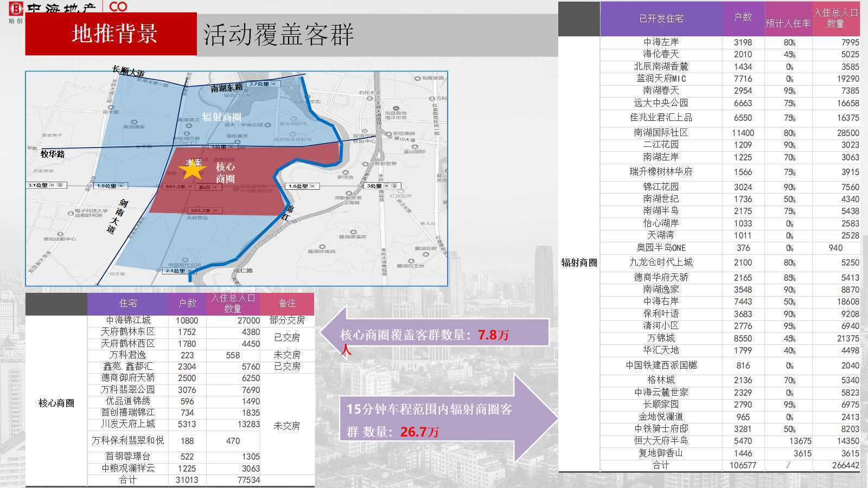Viewport: 868px width, 488px height.
Task: Click the 1.6公里 distance tag on the map
Action: (x=303, y=186)
